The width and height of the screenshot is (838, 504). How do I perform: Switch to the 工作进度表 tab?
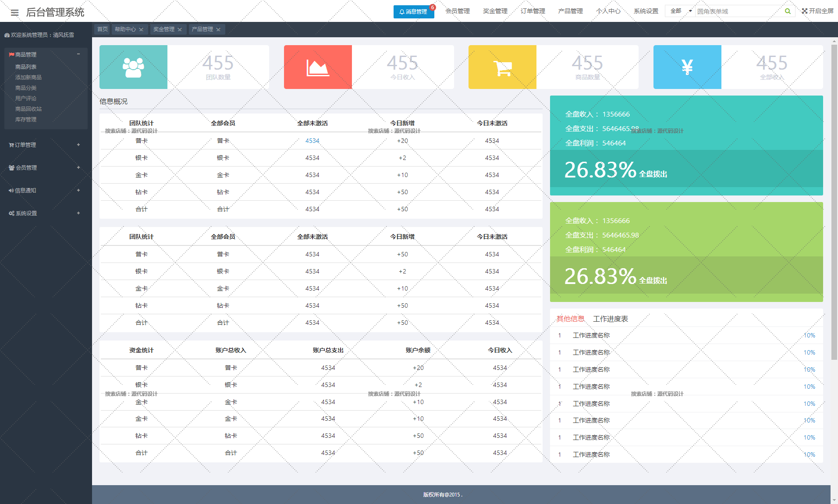610,319
